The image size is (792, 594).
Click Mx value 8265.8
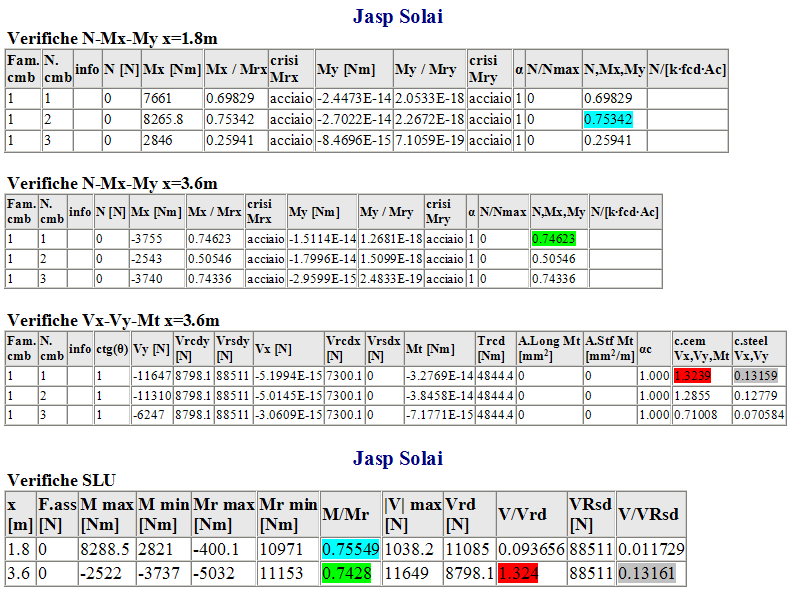163,120
